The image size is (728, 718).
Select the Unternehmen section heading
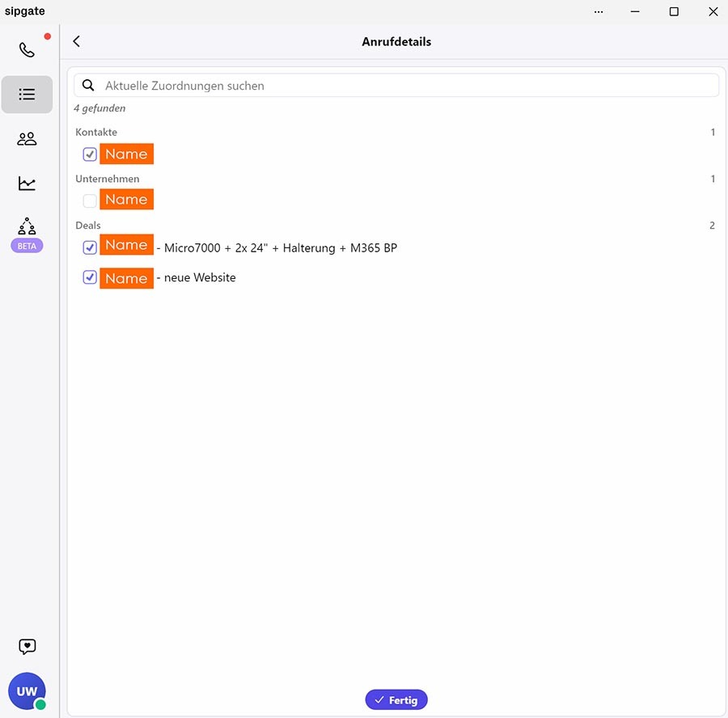coord(108,179)
